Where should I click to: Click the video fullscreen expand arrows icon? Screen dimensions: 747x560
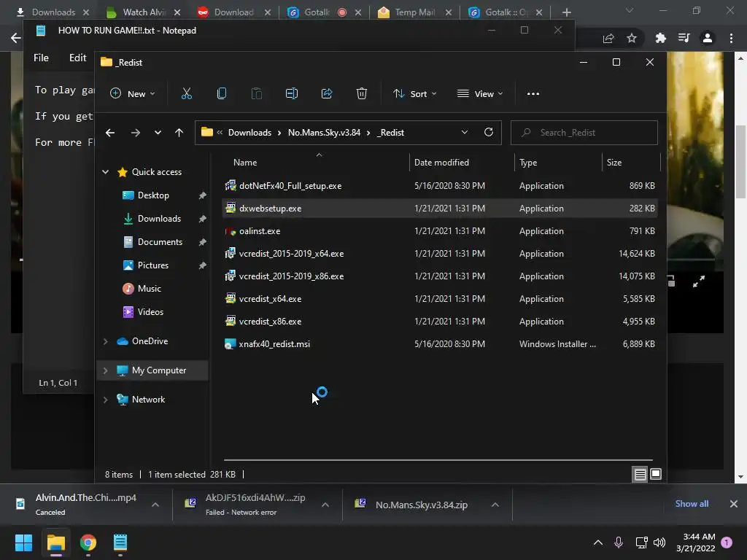click(x=698, y=282)
